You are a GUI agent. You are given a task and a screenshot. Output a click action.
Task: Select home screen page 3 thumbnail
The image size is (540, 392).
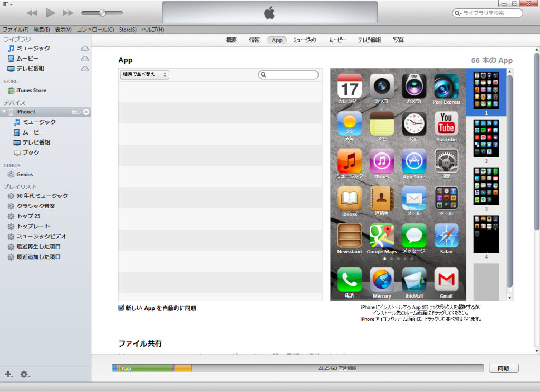tap(486, 186)
